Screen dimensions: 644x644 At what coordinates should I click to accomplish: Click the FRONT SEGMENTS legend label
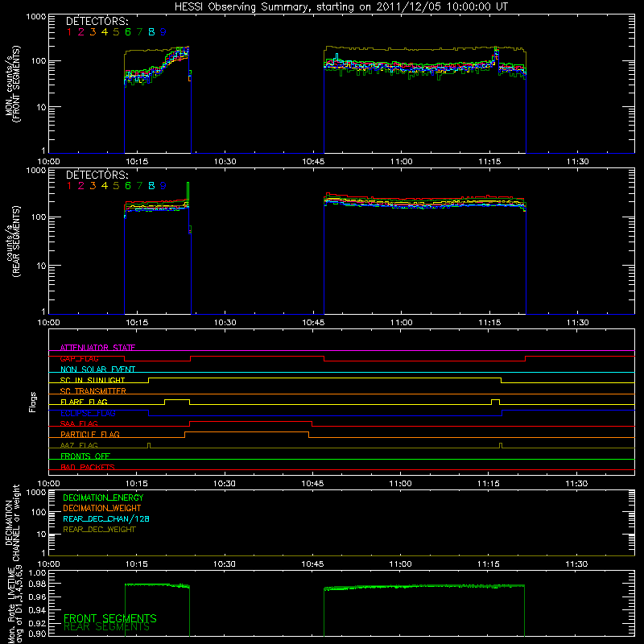[110, 618]
